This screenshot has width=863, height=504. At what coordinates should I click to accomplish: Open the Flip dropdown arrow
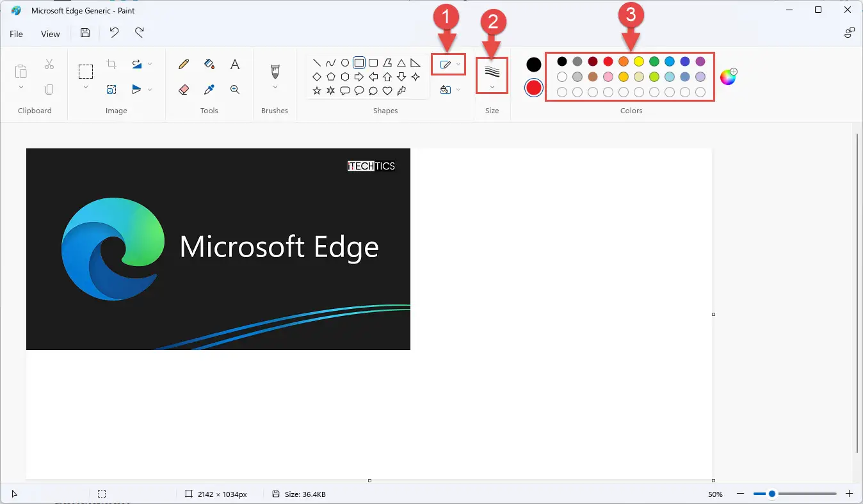pos(150,90)
